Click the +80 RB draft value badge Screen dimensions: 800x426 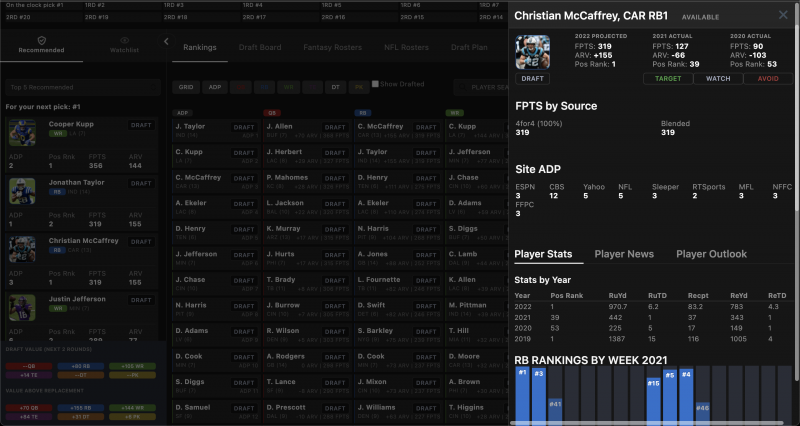point(81,366)
